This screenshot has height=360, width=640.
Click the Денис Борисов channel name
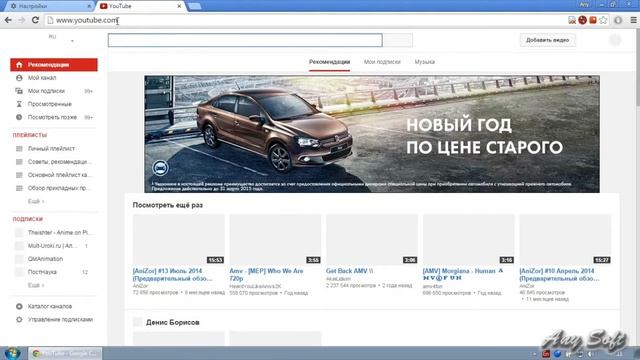point(173,322)
